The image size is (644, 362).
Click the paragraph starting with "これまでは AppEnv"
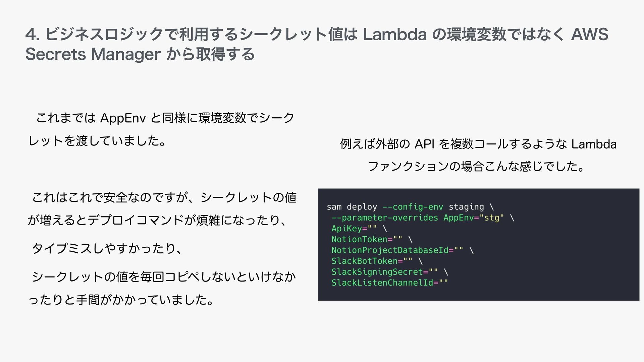(165, 118)
